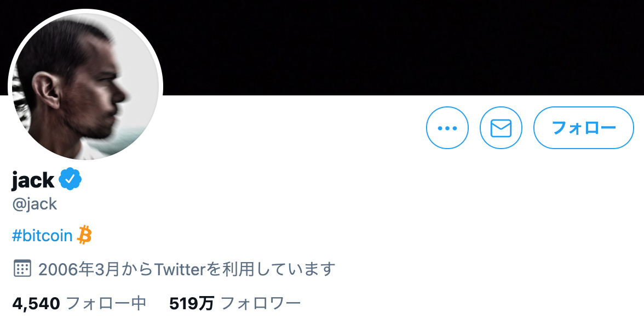Click the bold display name jack
The width and height of the screenshot is (644, 318).
pyautogui.click(x=33, y=180)
